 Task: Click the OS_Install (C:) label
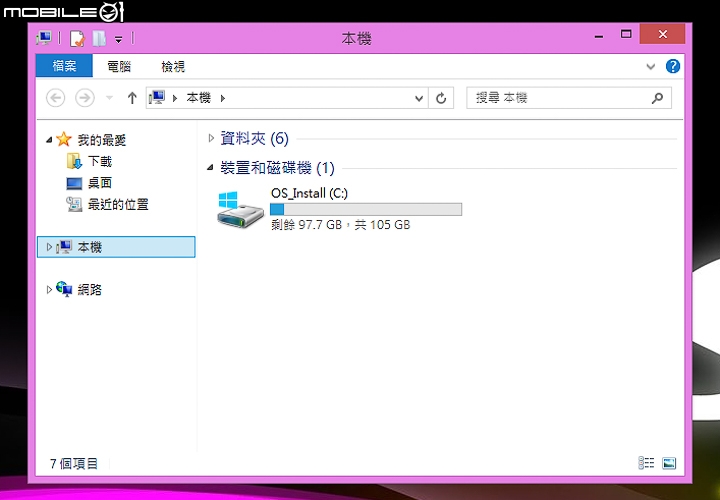click(309, 193)
